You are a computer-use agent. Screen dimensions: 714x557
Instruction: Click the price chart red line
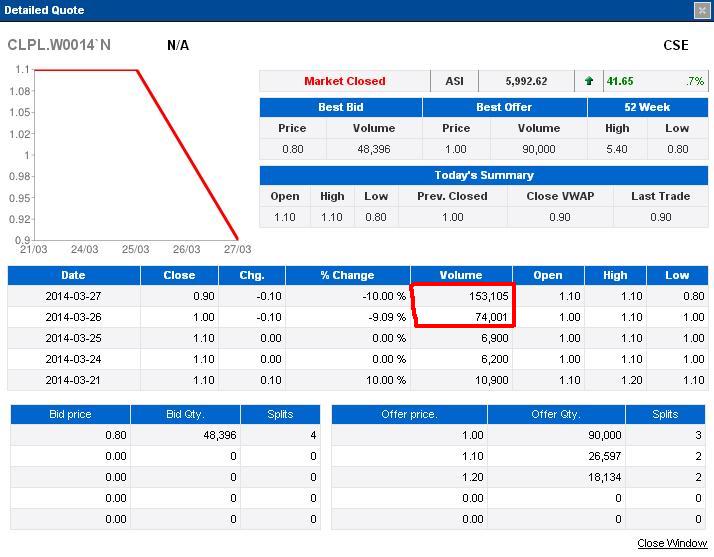coord(187,154)
